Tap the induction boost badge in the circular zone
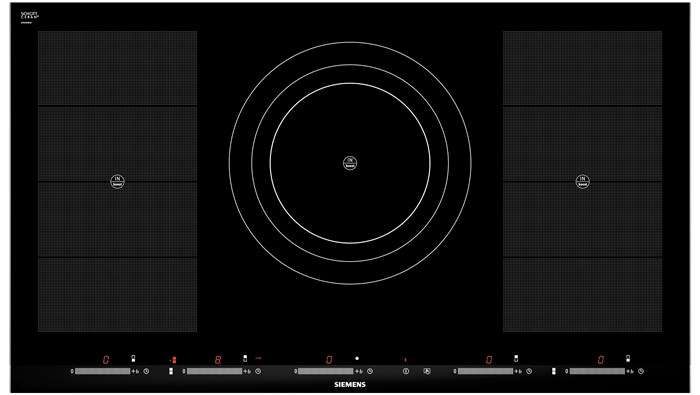This screenshot has width=700, height=395. 350,163
